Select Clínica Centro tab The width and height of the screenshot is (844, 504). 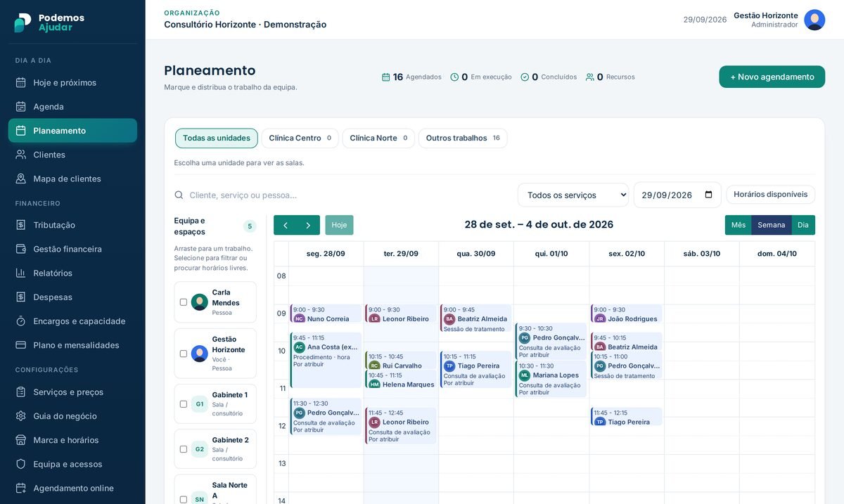300,138
